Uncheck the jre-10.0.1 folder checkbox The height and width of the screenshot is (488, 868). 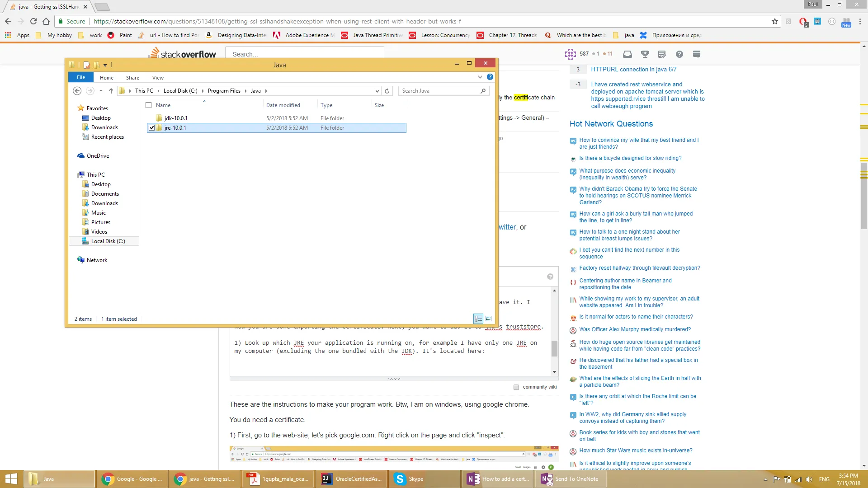[152, 128]
